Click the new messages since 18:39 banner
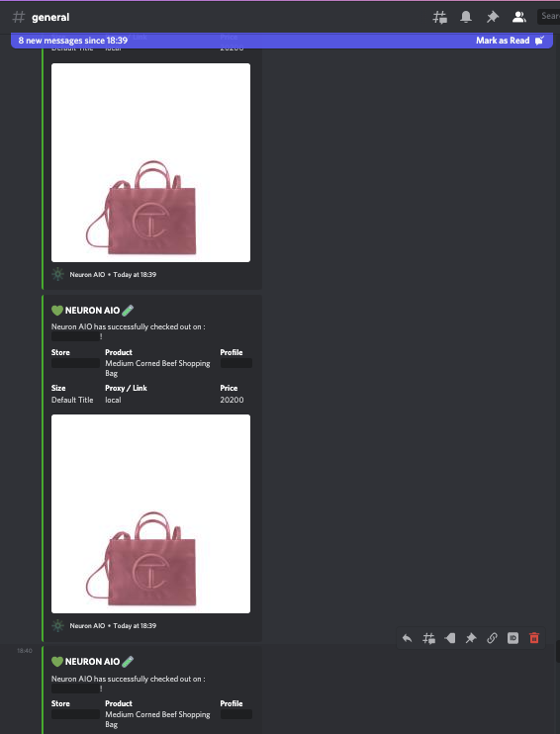The height and width of the screenshot is (734, 560). point(282,41)
